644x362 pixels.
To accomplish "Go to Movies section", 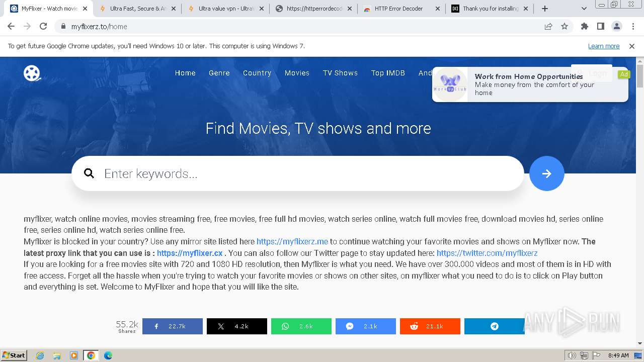I will coord(297,73).
